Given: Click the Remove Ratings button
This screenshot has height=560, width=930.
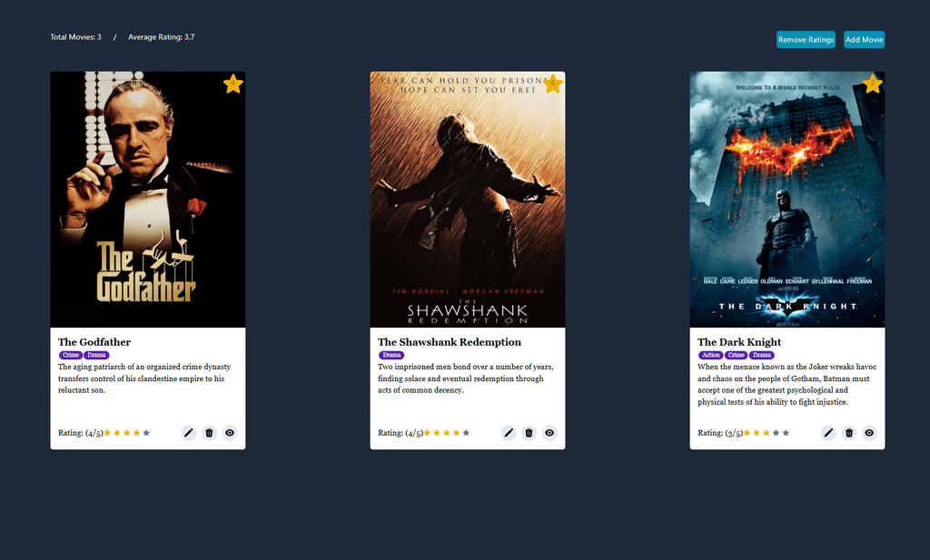Looking at the screenshot, I should (x=806, y=40).
